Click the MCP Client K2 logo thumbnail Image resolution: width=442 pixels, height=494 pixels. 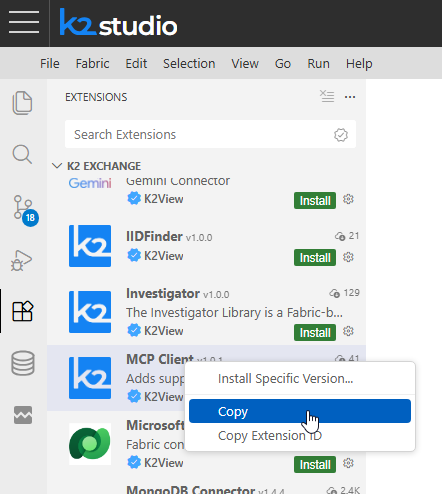pos(90,378)
